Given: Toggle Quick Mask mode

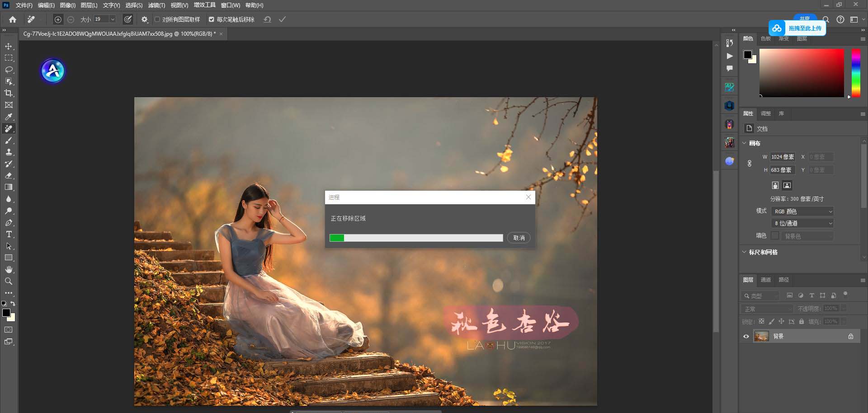Looking at the screenshot, I should point(9,329).
